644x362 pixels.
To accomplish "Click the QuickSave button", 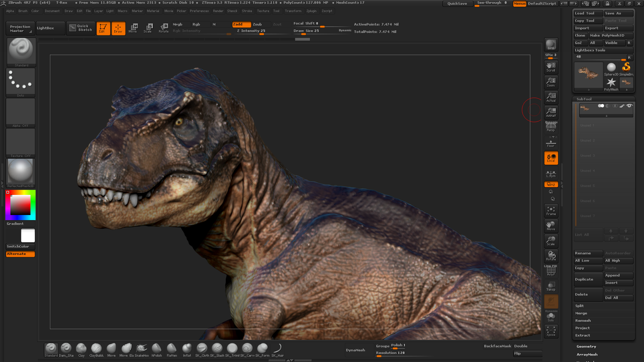I will 457,4.
